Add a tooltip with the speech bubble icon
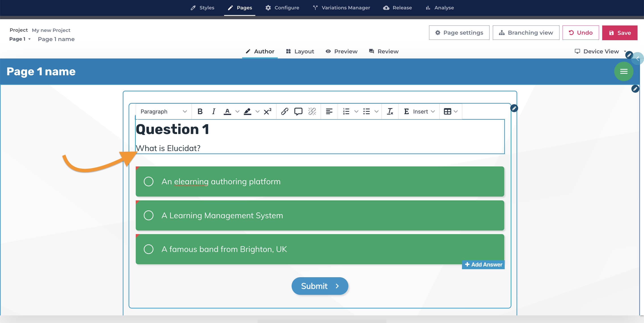This screenshot has width=644, height=323. coord(298,111)
